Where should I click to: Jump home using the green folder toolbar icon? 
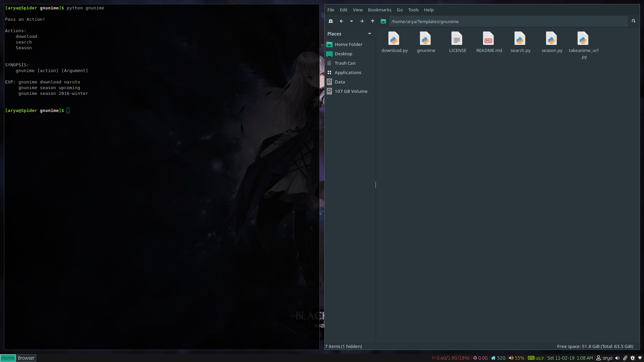pos(383,21)
